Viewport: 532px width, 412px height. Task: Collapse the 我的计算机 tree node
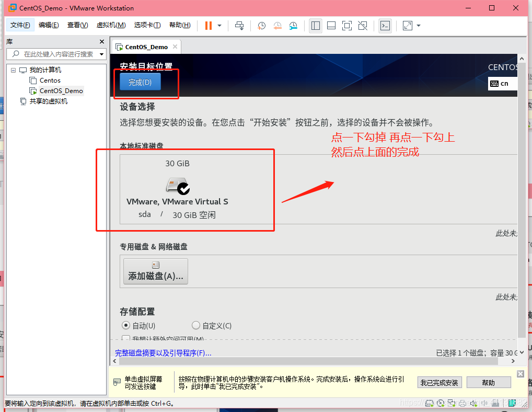tap(13, 70)
